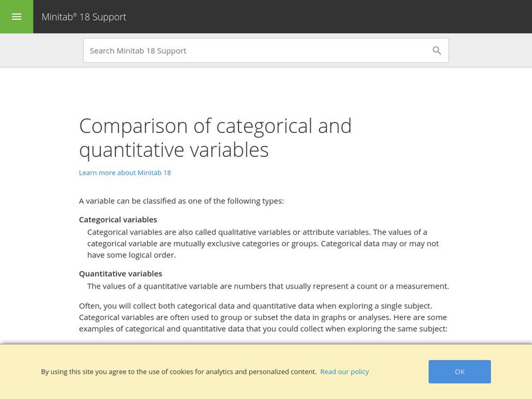Open the Read our policy link
The image size is (532, 399).
click(x=344, y=372)
